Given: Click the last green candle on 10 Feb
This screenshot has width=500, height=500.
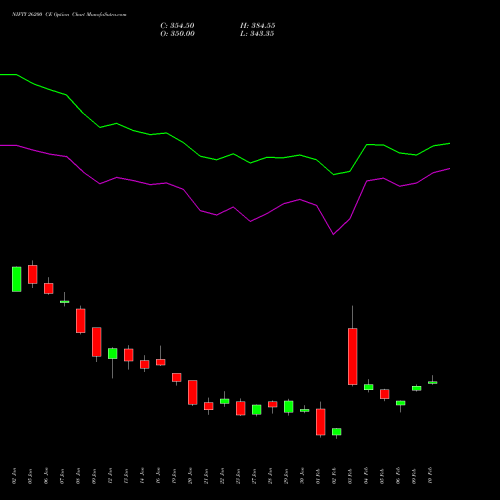Looking at the screenshot, I should tap(433, 383).
